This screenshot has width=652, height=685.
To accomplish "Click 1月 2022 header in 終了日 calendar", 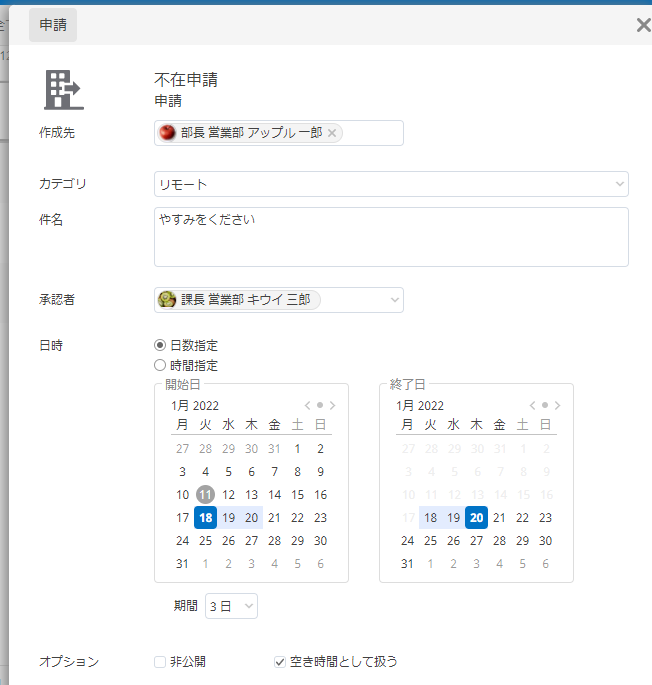I will click(420, 406).
